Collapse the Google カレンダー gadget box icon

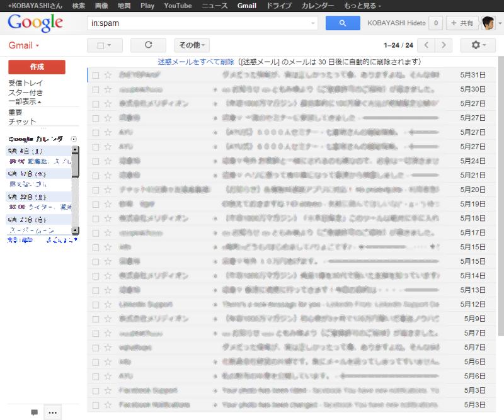point(74,139)
